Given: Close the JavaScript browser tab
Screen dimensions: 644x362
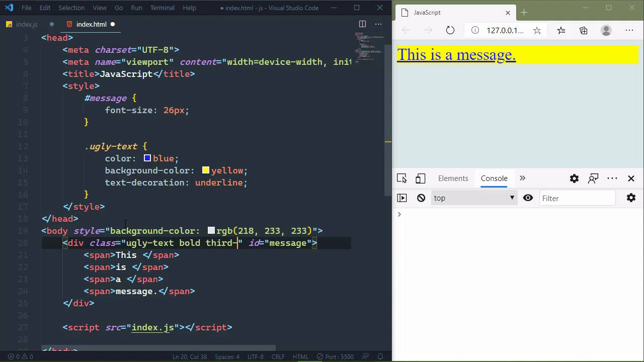Looking at the screenshot, I should coord(508,13).
